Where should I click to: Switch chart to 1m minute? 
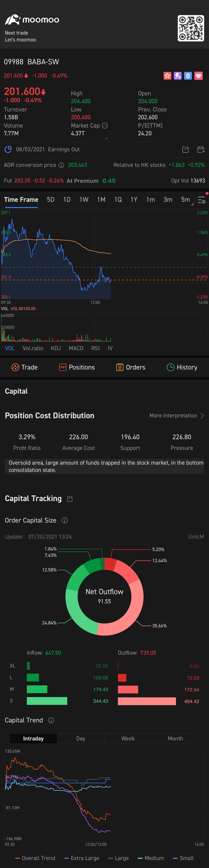[151, 200]
